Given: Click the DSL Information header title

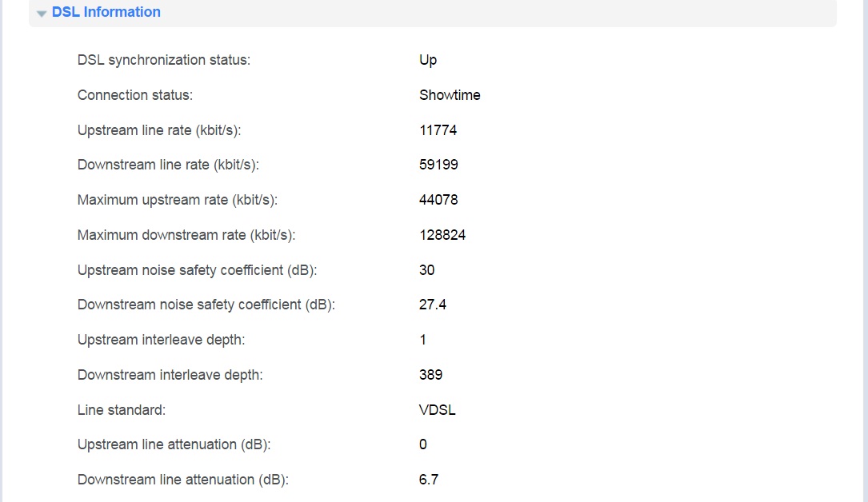Looking at the screenshot, I should click(x=106, y=12).
